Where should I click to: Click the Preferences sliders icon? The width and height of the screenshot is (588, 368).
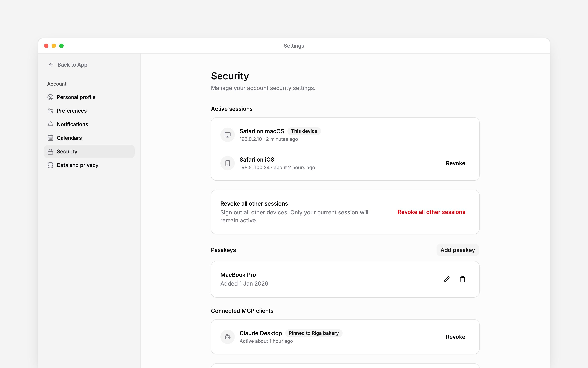[x=50, y=111]
